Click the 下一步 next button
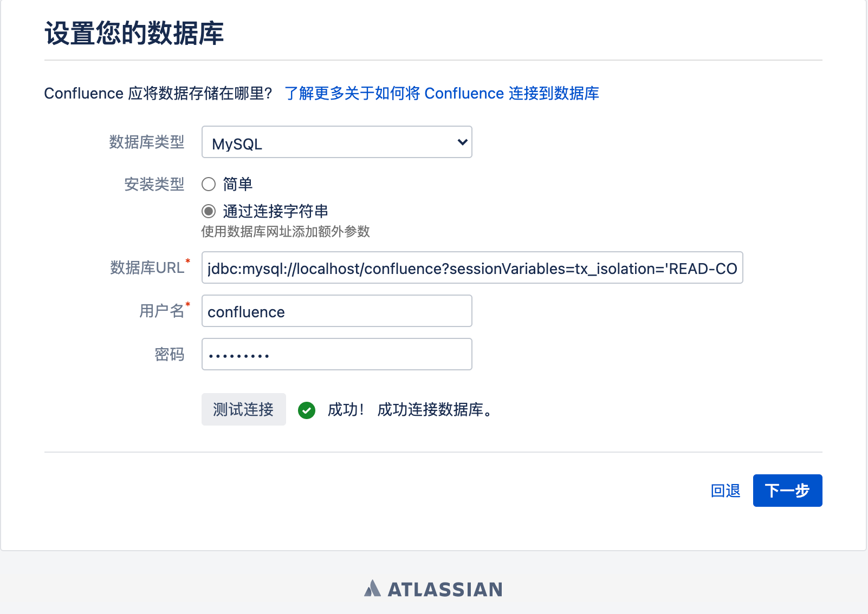 (788, 491)
